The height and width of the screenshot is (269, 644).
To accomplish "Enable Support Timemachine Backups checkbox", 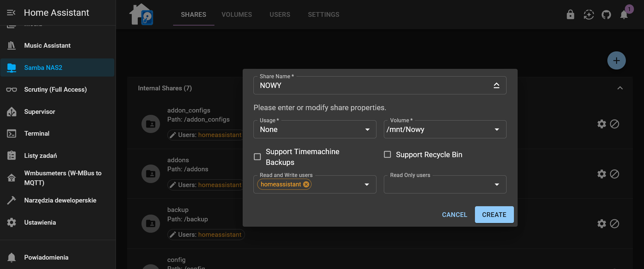I will (257, 157).
